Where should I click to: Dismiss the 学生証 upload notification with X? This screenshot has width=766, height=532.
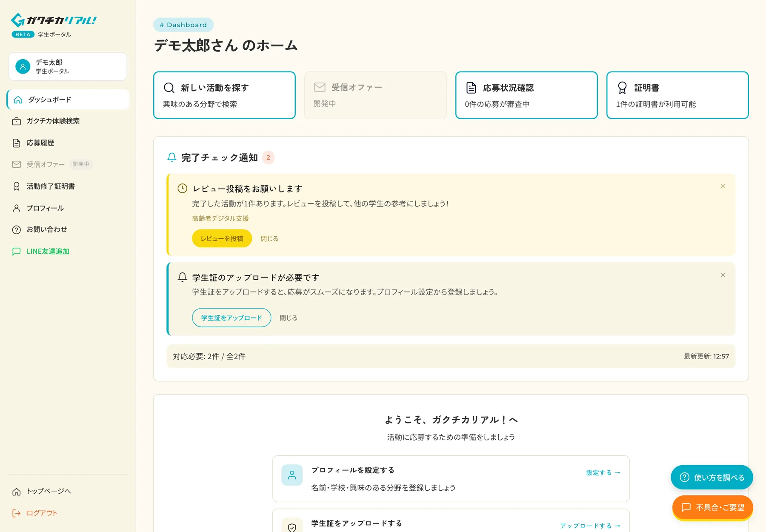(723, 275)
